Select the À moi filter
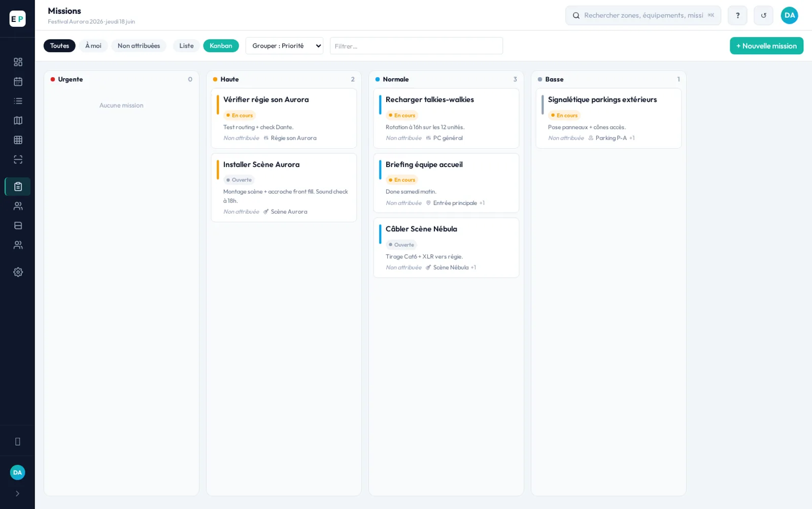812x509 pixels. [93, 46]
